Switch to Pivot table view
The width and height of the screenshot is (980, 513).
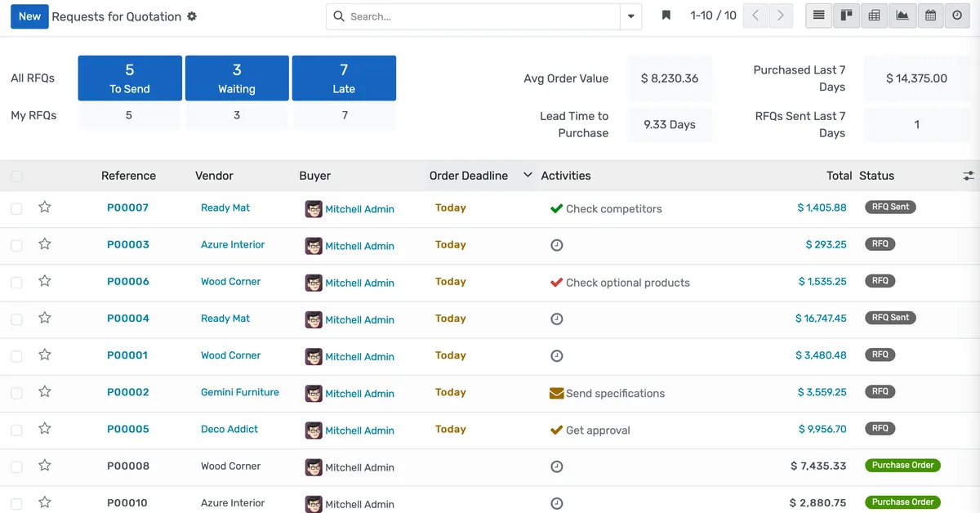875,16
